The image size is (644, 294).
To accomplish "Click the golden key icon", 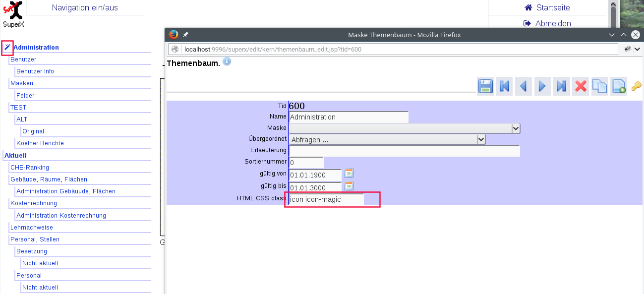I will click(637, 86).
